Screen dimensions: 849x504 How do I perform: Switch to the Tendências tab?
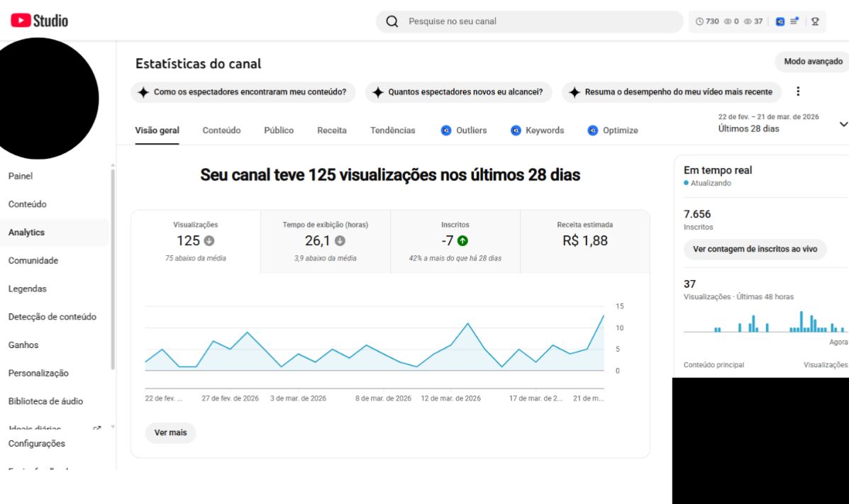pyautogui.click(x=392, y=130)
